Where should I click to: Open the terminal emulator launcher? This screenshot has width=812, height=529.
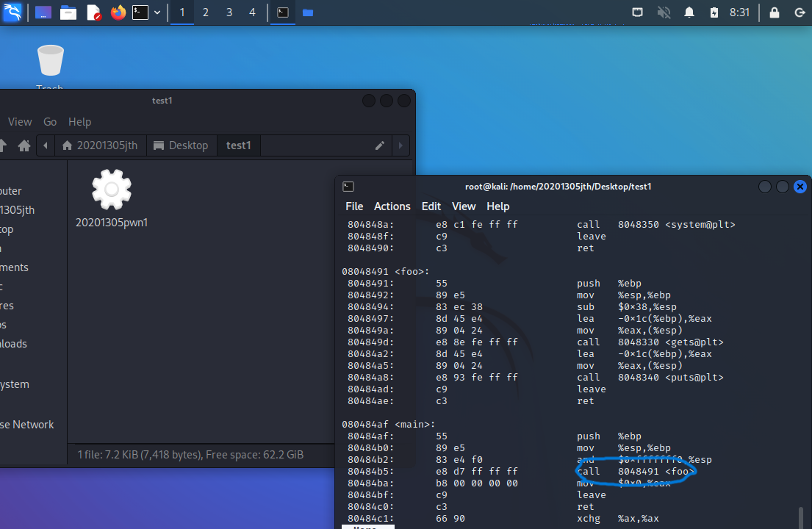[140, 12]
